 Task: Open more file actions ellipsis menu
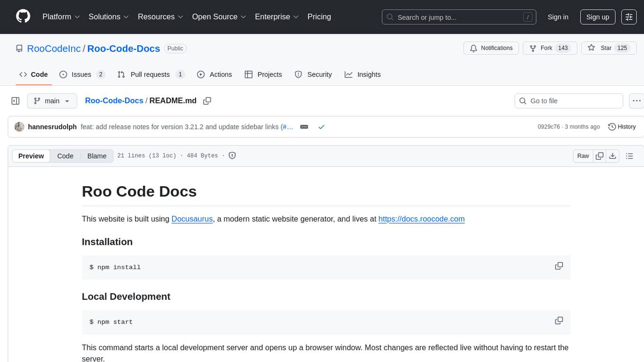point(636,101)
